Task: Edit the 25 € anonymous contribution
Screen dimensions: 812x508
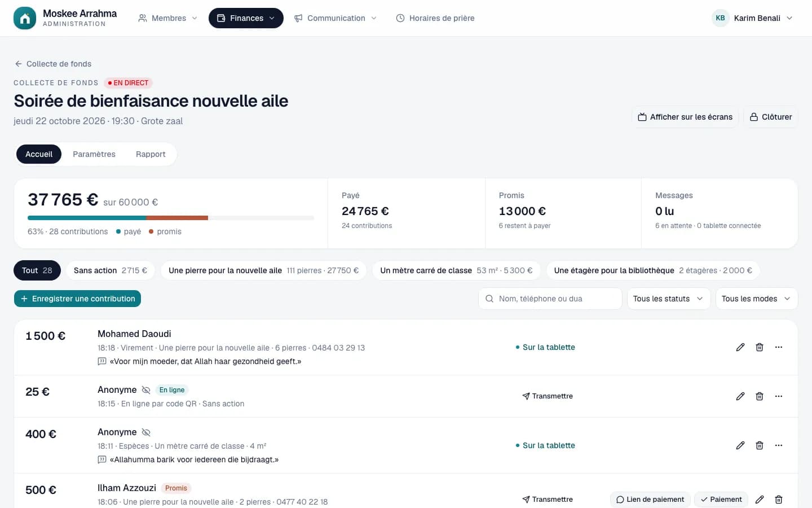Action: click(x=740, y=396)
